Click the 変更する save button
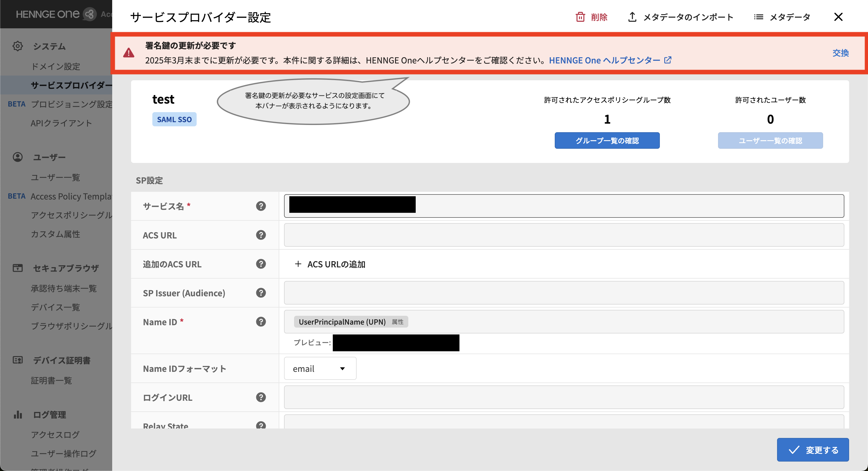 pos(813,450)
